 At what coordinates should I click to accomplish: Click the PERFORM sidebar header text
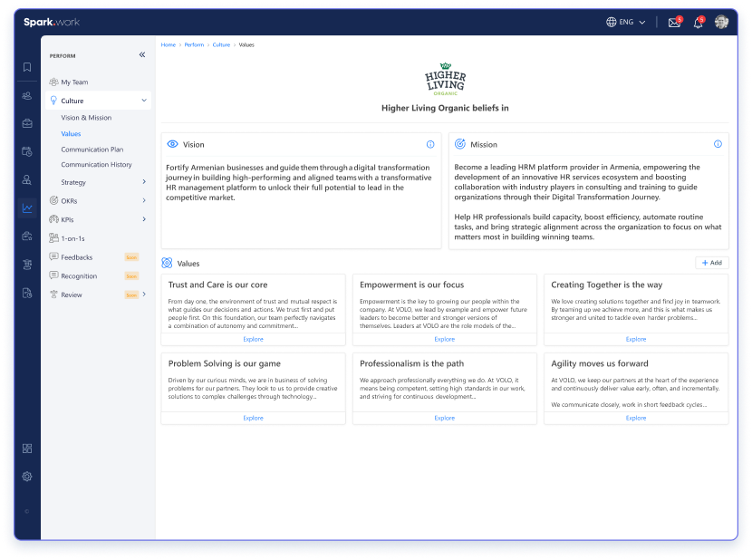[x=63, y=56]
